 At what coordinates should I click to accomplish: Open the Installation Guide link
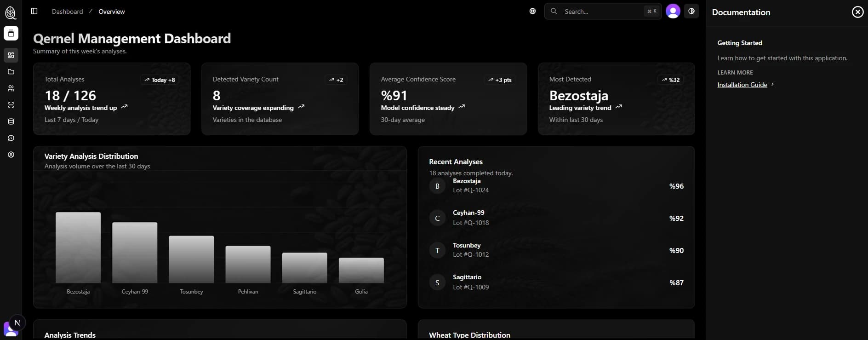742,85
